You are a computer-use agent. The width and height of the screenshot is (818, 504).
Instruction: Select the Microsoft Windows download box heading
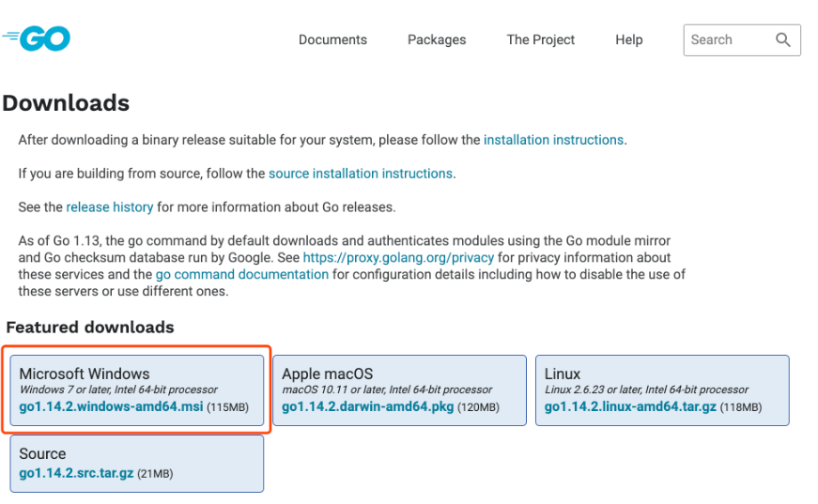coord(85,374)
